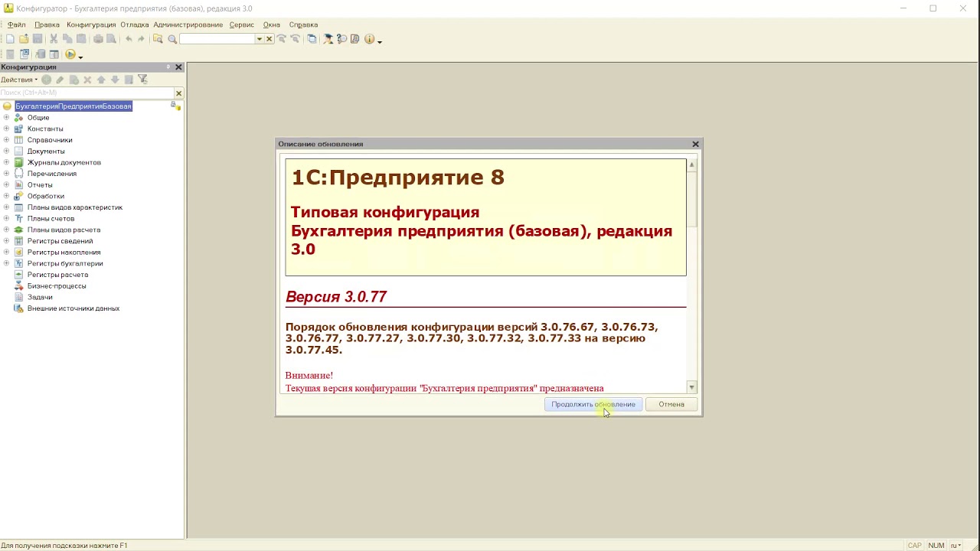Click the pencil Edit icon in Configuration panel
The image size is (980, 551).
pyautogui.click(x=60, y=80)
